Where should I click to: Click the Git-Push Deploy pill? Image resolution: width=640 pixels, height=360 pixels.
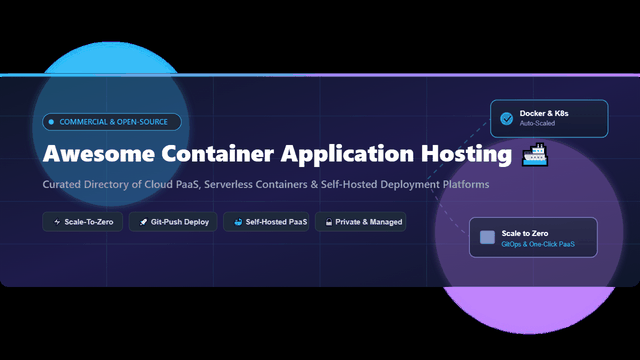coord(173,222)
